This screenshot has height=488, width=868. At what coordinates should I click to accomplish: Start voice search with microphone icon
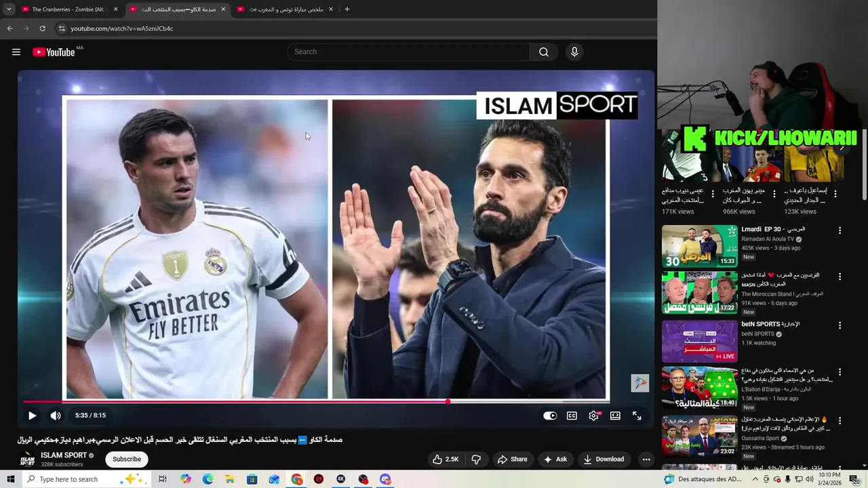click(x=574, y=52)
